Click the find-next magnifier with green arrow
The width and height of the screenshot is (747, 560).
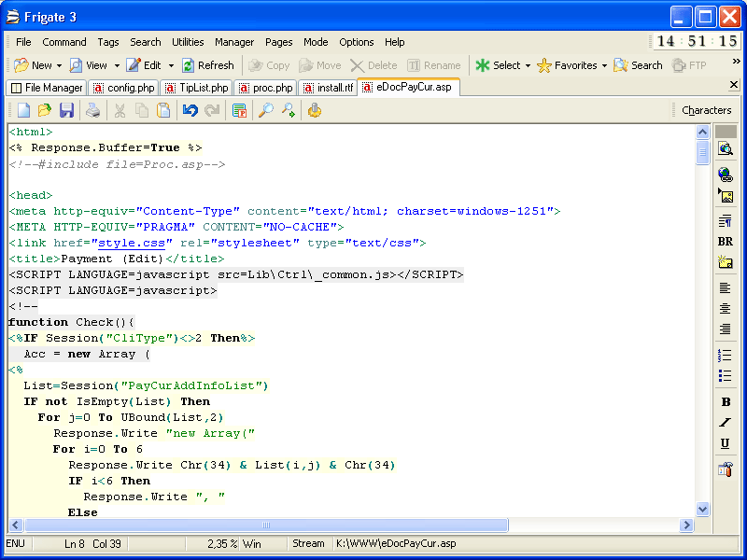(x=288, y=110)
